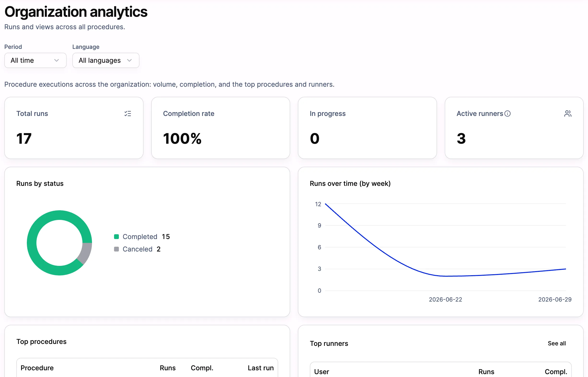Click the gray canceled segment of the donut chart
This screenshot has width=588, height=377.
[86, 253]
